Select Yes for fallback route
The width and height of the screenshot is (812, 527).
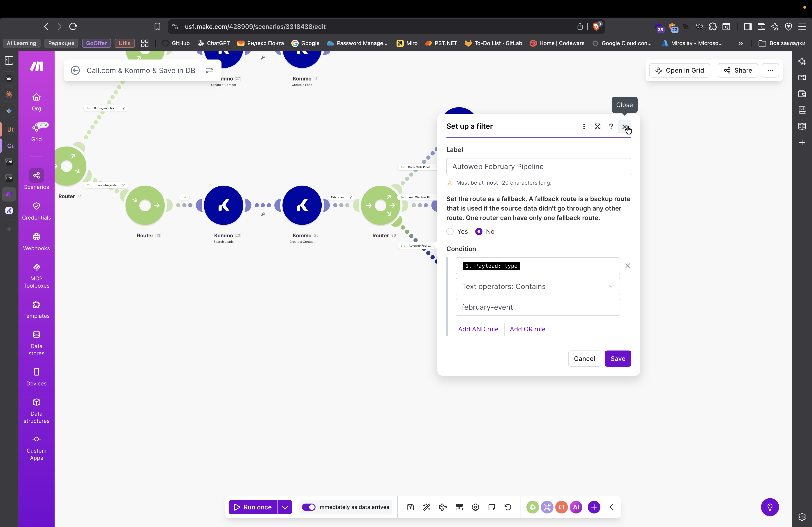coord(450,231)
